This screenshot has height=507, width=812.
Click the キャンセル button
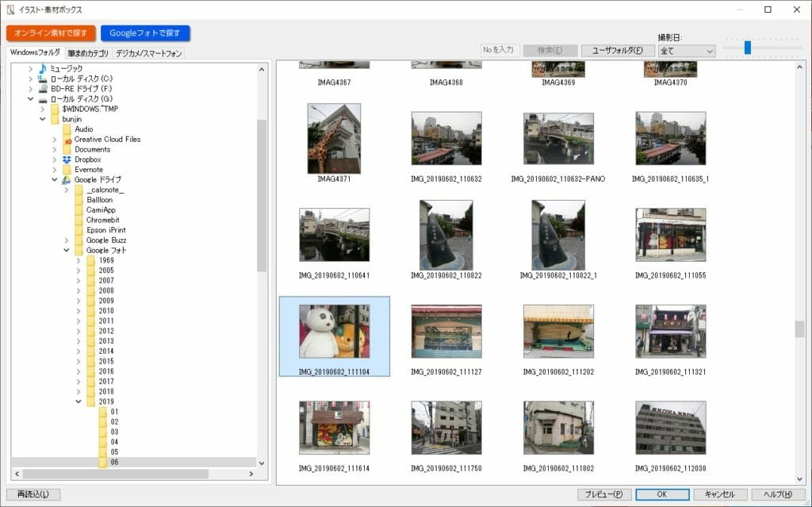pyautogui.click(x=720, y=494)
